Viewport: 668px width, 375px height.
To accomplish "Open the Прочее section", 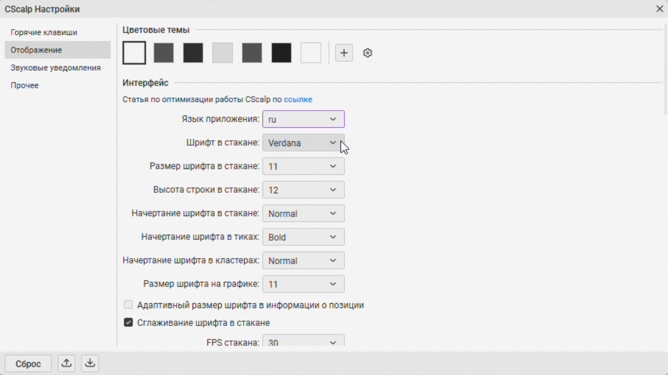I will [25, 85].
